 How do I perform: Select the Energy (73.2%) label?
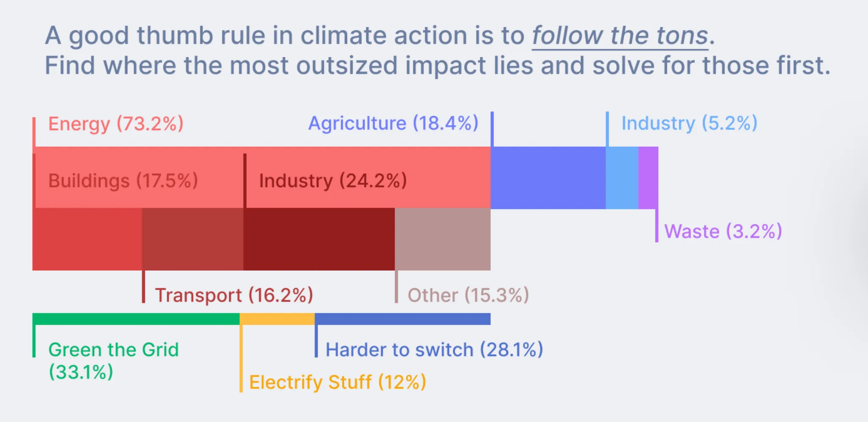tap(116, 124)
